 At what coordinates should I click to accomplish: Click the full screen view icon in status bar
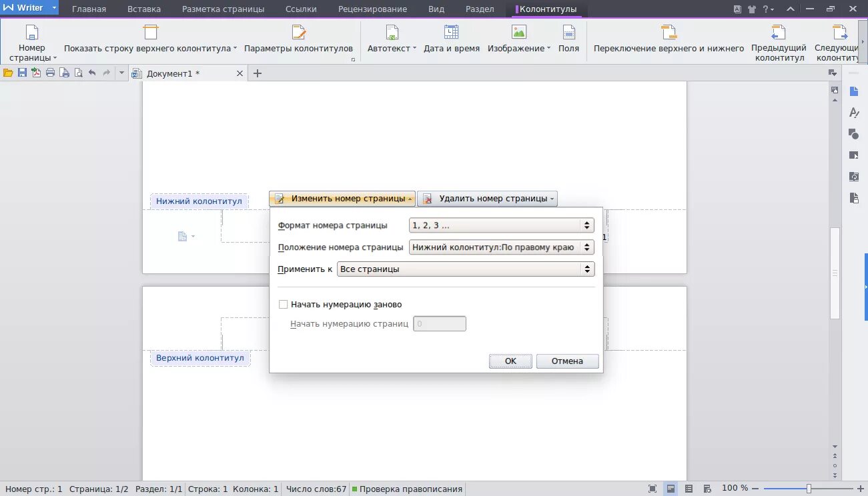(653, 489)
